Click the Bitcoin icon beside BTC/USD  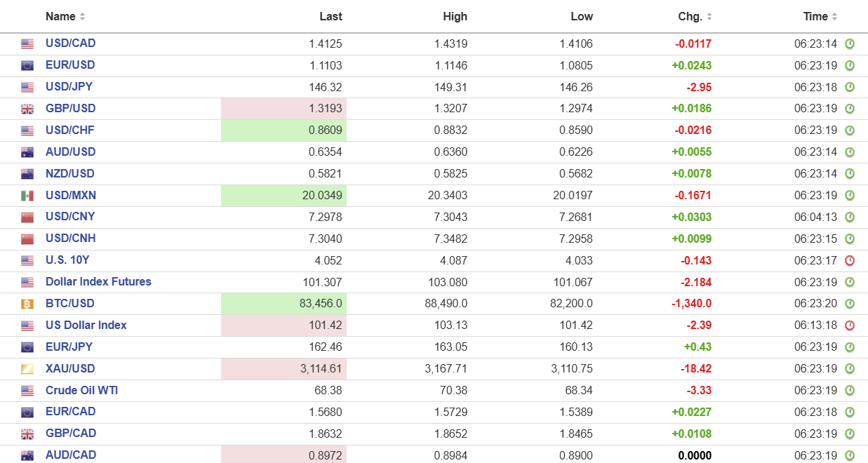pos(27,304)
